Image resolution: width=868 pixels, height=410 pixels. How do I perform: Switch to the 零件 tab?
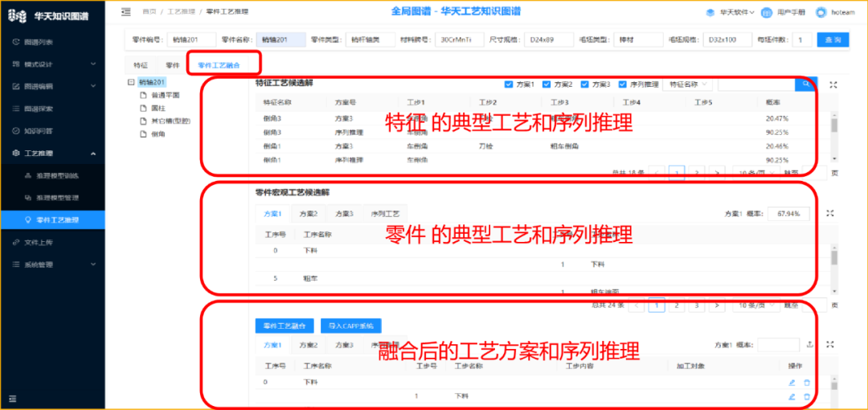pos(173,65)
